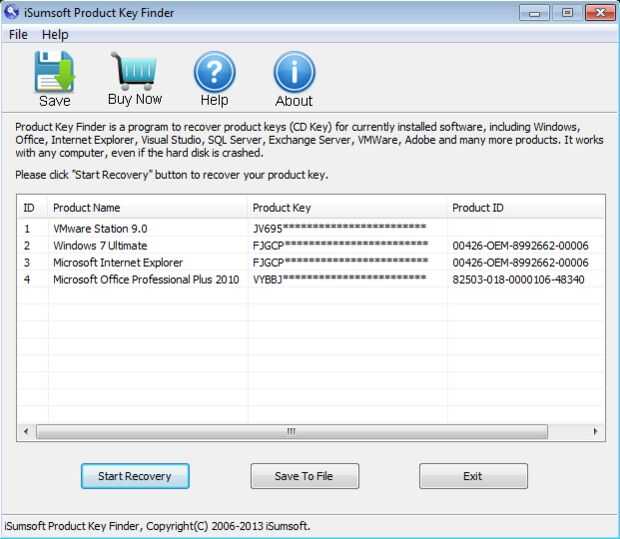
Task: Click the Save floppy disk icon
Action: click(x=55, y=72)
